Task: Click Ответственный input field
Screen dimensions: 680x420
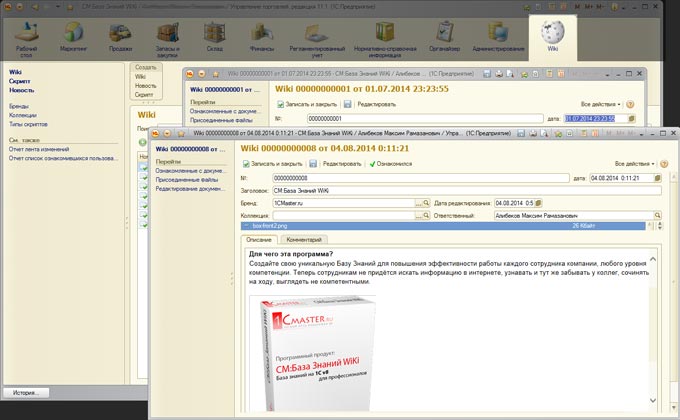Action: tap(574, 216)
